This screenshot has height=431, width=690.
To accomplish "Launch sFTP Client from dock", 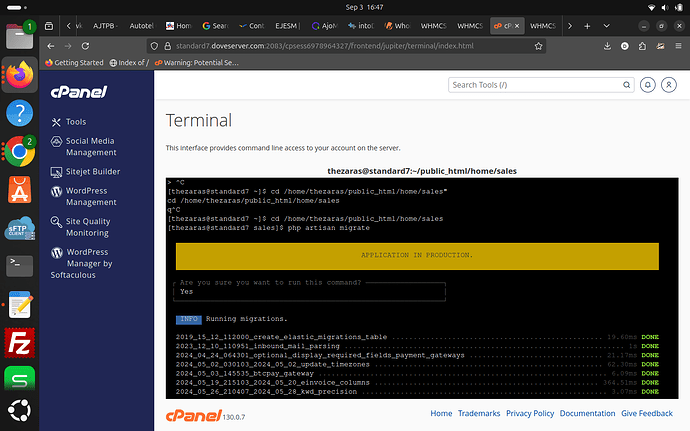I will [x=19, y=228].
